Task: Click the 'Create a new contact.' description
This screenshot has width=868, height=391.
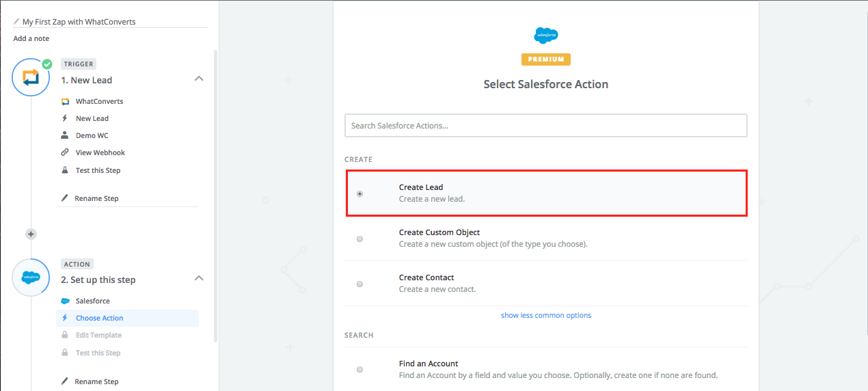Action: (437, 289)
